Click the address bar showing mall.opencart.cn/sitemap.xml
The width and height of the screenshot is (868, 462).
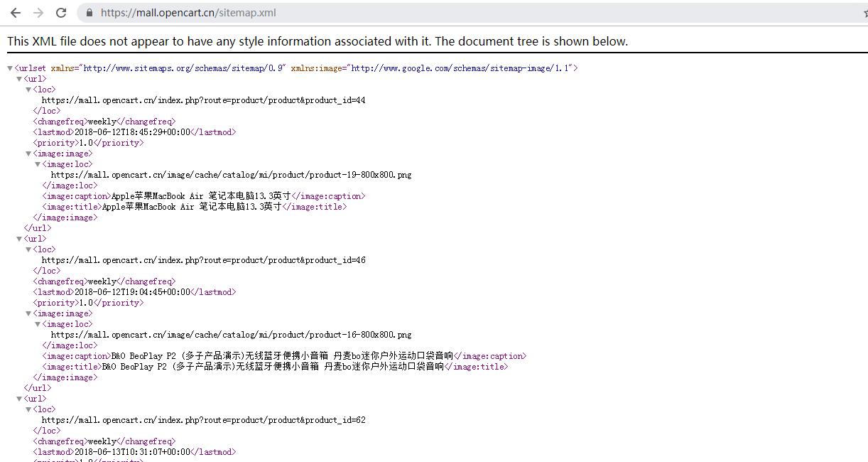[426, 13]
